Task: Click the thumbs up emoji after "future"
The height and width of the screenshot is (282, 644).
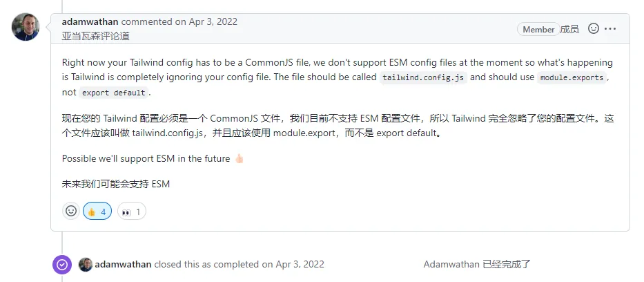Action: [239, 159]
